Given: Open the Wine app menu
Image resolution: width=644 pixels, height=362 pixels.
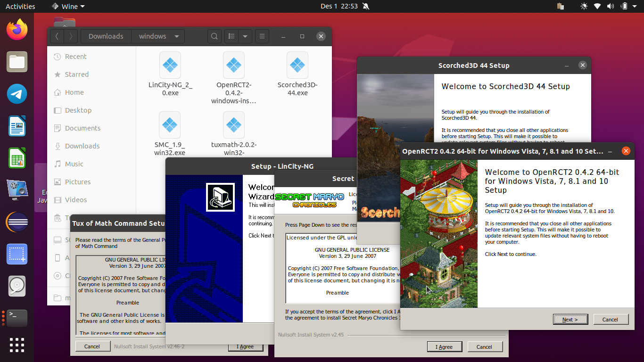Looking at the screenshot, I should 67,7.
